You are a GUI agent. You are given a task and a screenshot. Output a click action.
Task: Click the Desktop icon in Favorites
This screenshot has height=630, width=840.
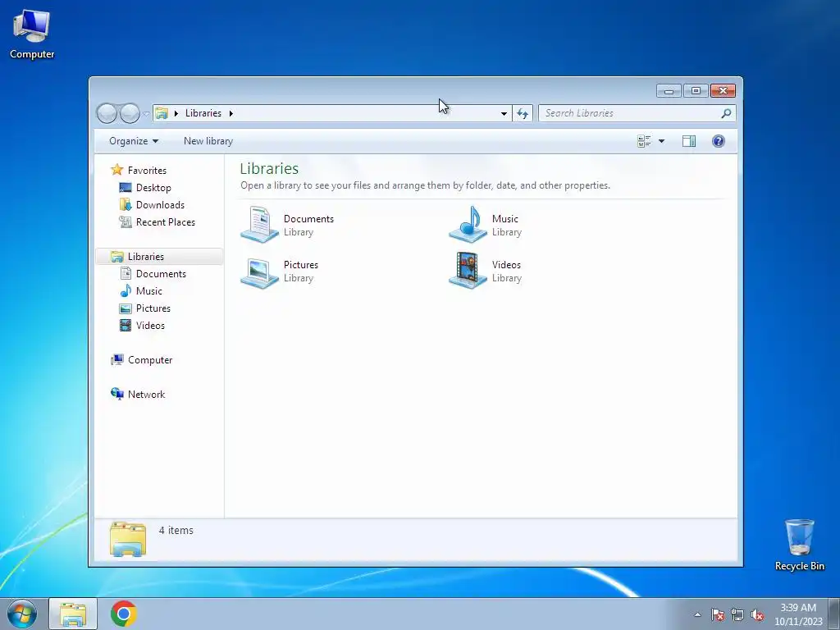(126, 188)
